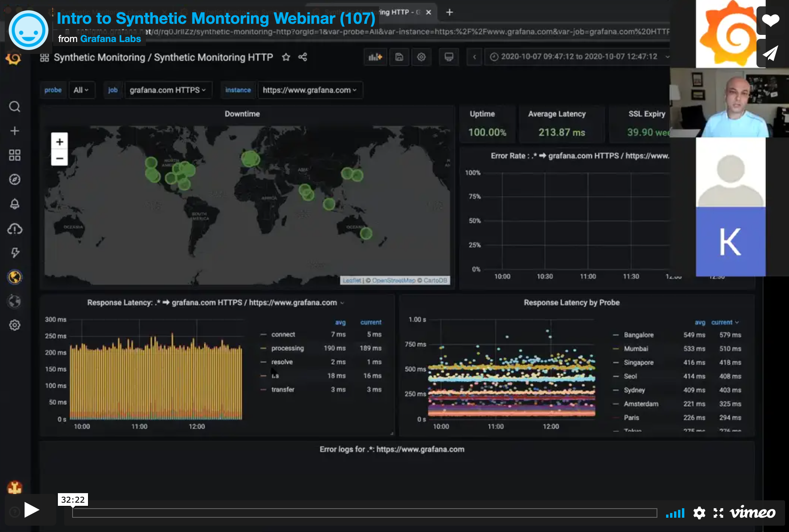This screenshot has width=789, height=532.
Task: Toggle the Amsterdam probe series
Action: (641, 404)
